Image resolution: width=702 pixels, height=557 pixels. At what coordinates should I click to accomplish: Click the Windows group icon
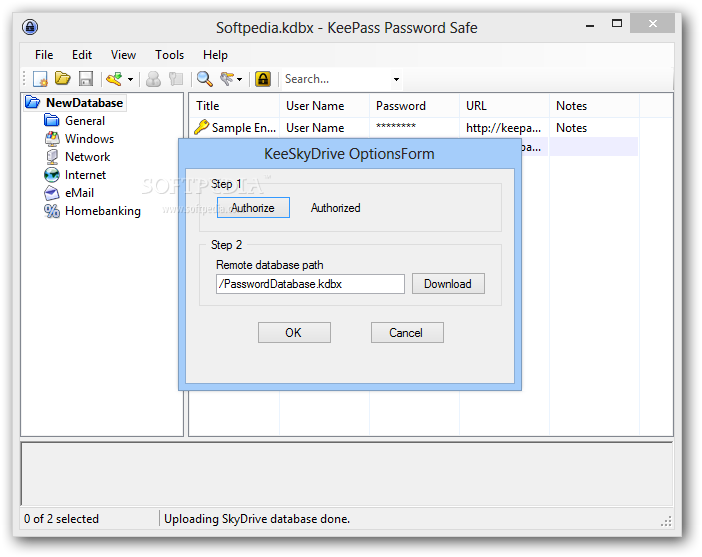pos(52,139)
